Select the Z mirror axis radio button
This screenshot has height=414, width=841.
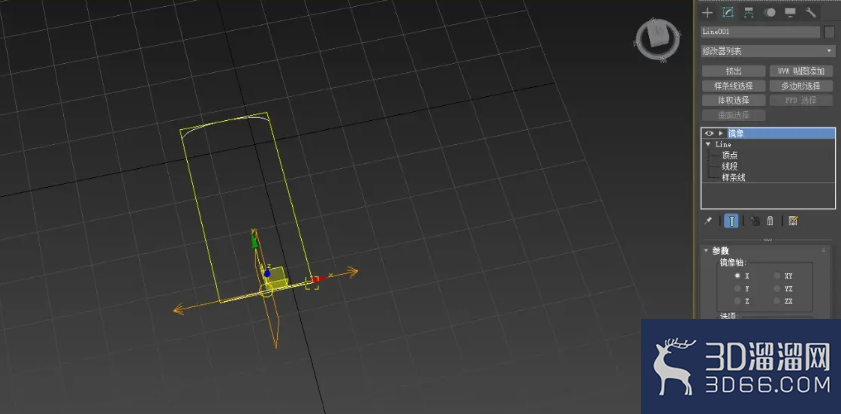point(738,301)
